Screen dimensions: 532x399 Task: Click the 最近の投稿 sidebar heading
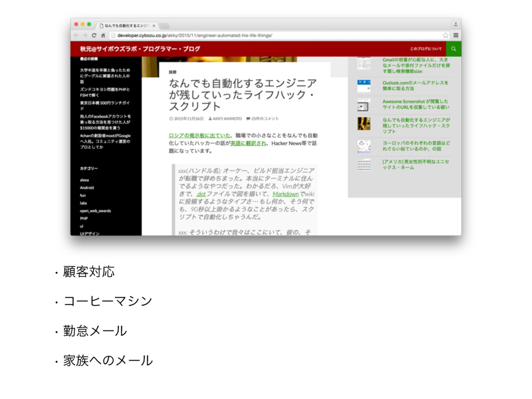[89, 59]
